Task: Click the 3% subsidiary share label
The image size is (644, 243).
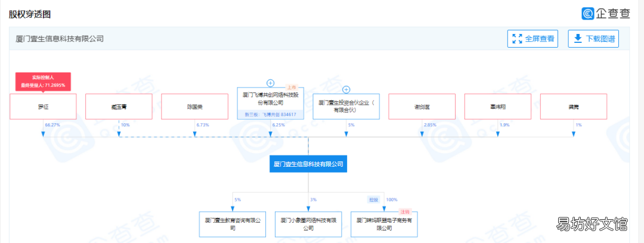Action: point(314,200)
